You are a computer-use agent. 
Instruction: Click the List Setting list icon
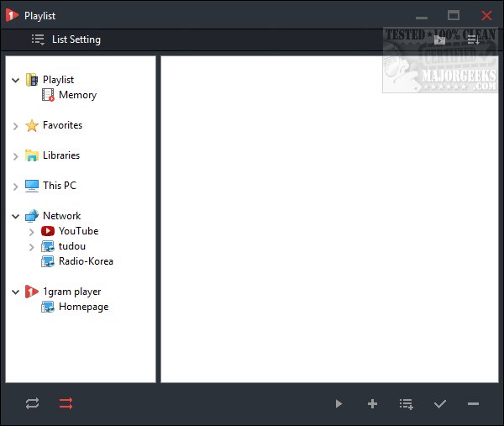point(38,39)
